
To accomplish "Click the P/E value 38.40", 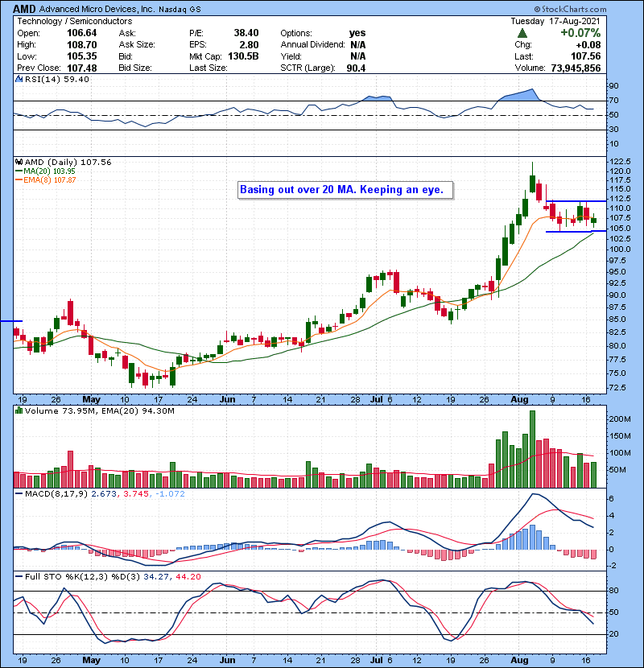I will 246,33.
